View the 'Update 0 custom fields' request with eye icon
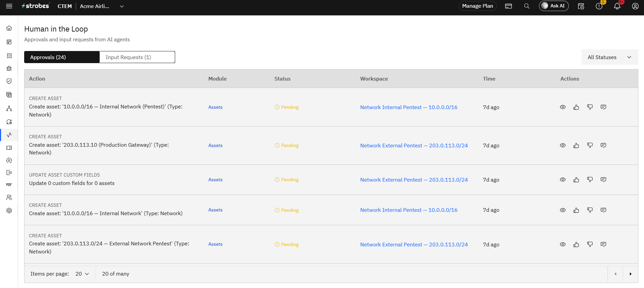The width and height of the screenshot is (644, 288). click(563, 180)
